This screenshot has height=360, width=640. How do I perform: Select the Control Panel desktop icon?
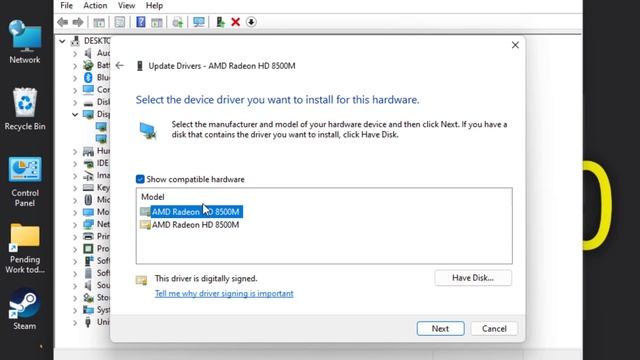[x=24, y=182]
